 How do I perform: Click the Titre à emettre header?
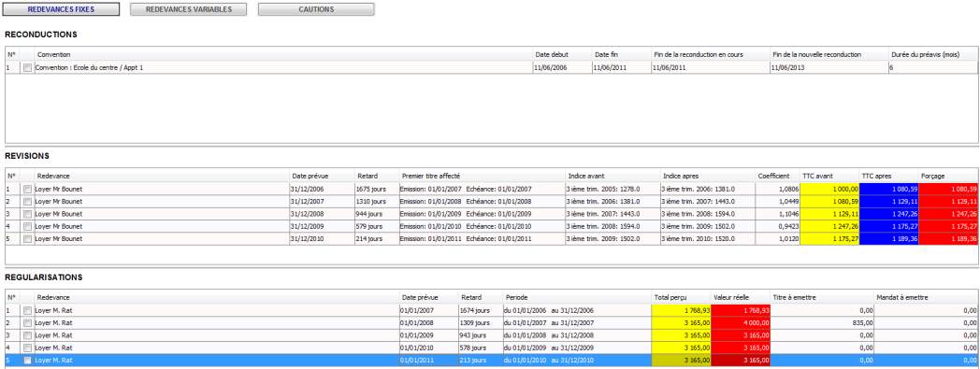point(822,298)
